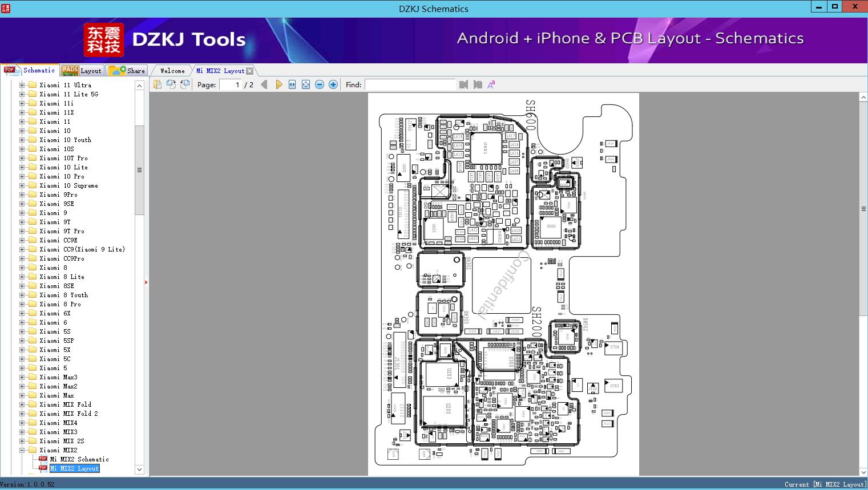Toggle the match case search icon

click(x=491, y=84)
